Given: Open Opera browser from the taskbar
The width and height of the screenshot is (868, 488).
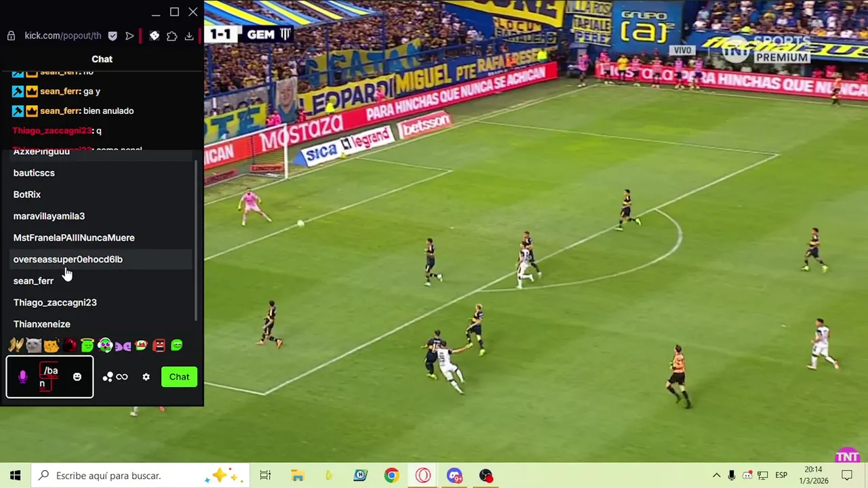Looking at the screenshot, I should 423,476.
